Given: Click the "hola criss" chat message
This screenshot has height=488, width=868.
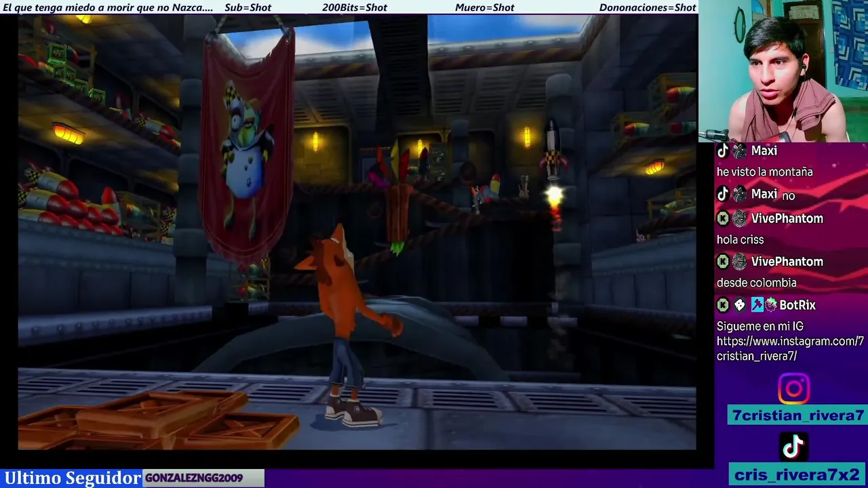Looking at the screenshot, I should 740,240.
